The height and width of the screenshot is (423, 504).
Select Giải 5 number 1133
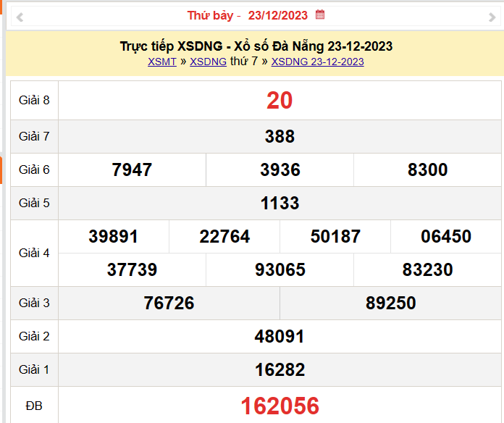[280, 203]
